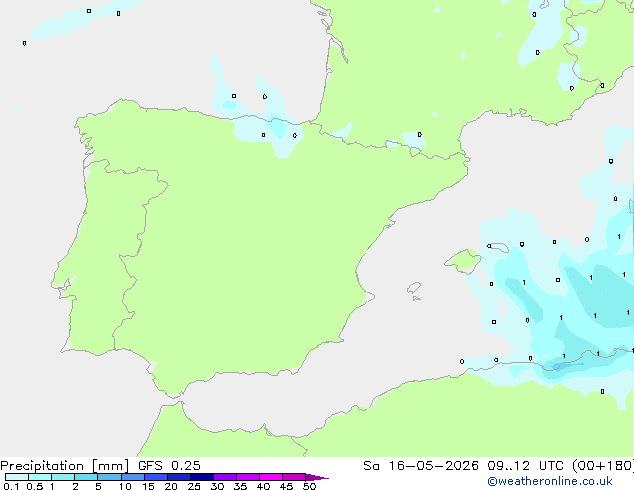Click the arrow tip beyond 50 mm

tap(317, 477)
